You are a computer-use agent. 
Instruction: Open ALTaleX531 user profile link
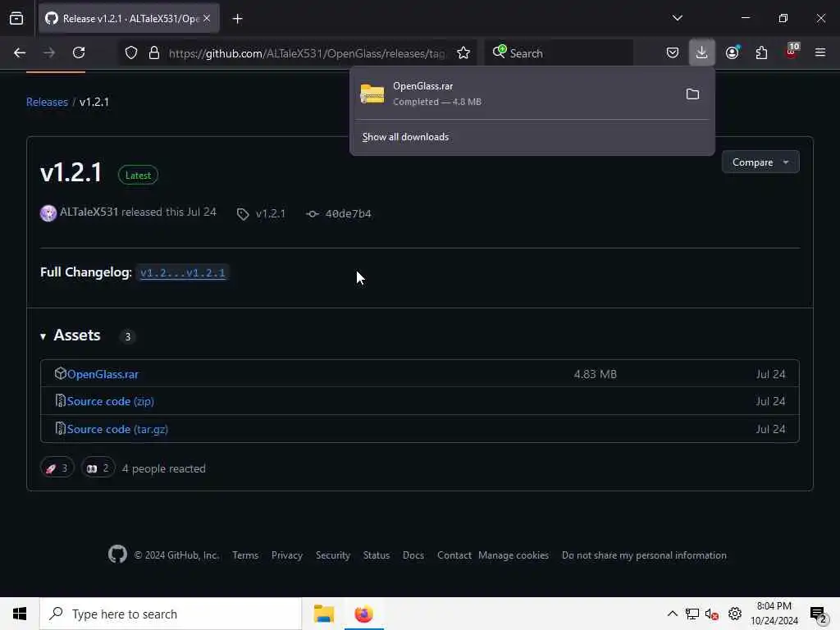[89, 212]
